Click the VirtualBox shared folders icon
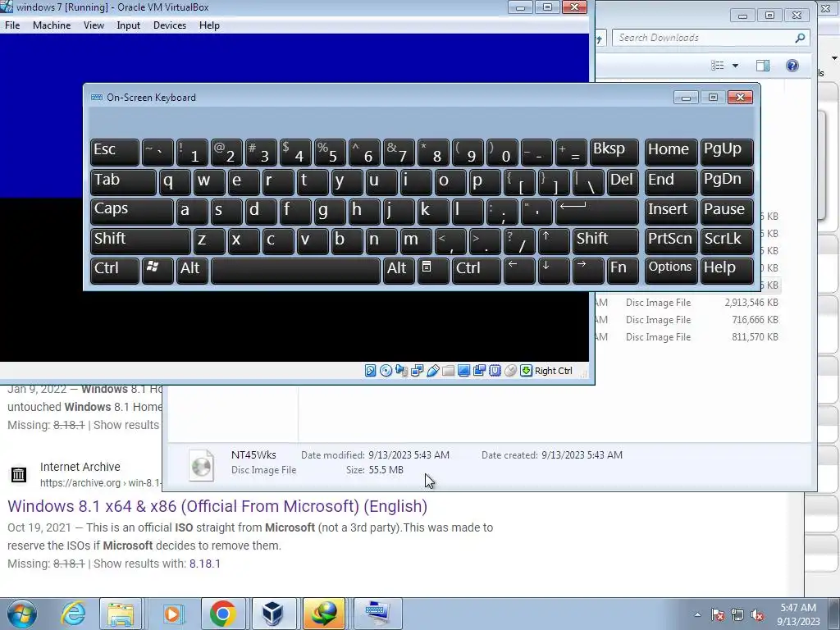 [x=449, y=371]
